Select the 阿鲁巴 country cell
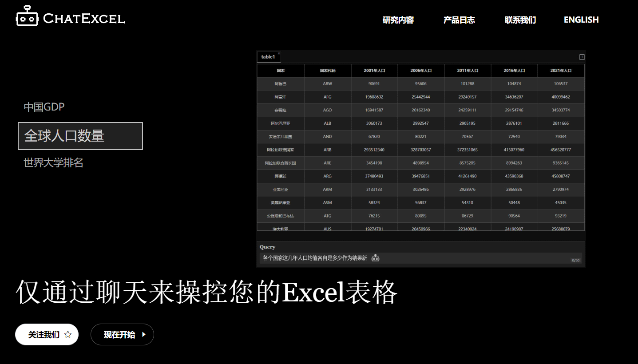The image size is (638, 364). pyautogui.click(x=281, y=84)
